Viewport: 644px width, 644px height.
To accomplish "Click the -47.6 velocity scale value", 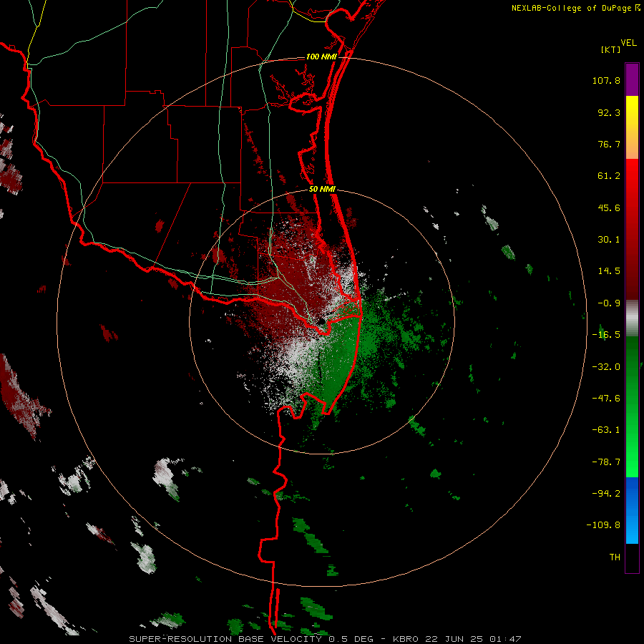I will pyautogui.click(x=606, y=399).
